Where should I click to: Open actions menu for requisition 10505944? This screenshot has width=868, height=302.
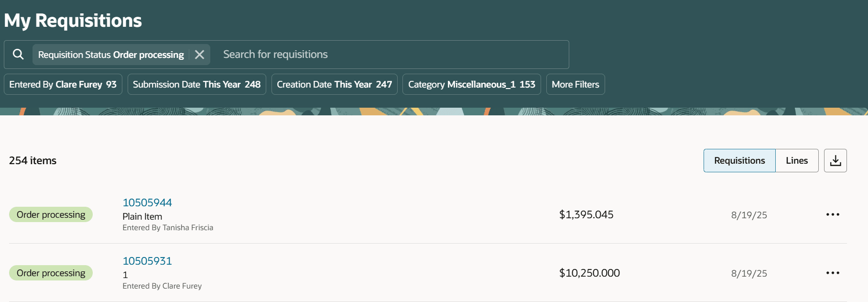click(833, 214)
